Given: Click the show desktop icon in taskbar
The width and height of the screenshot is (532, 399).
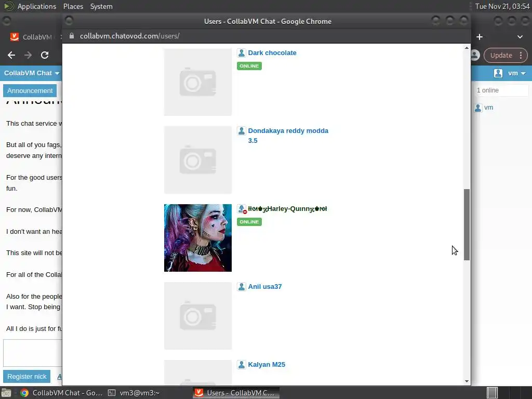Looking at the screenshot, I should [x=6, y=393].
